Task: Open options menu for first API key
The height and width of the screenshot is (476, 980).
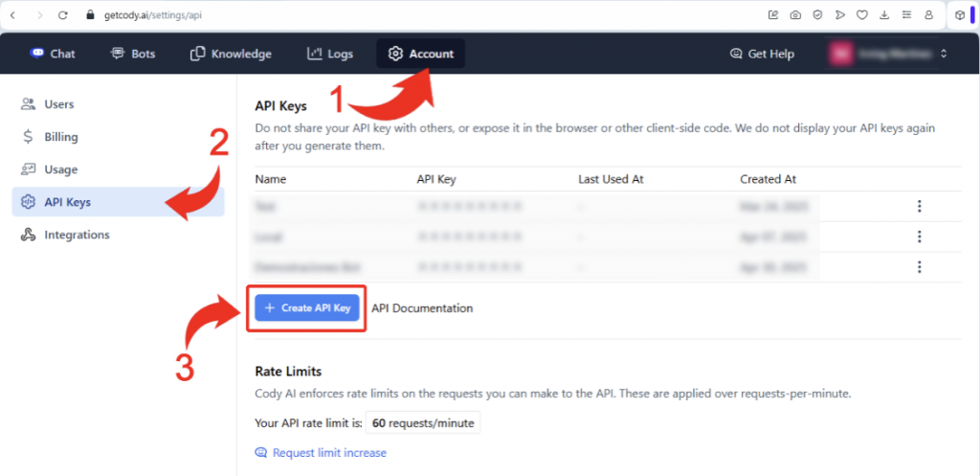Action: pos(919,206)
